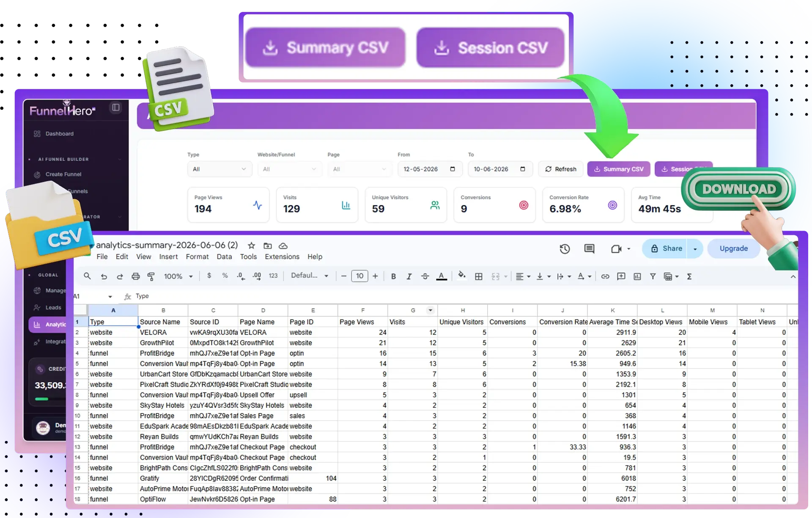This screenshot has width=812, height=518.
Task: Click the font size input box
Action: pos(359,276)
